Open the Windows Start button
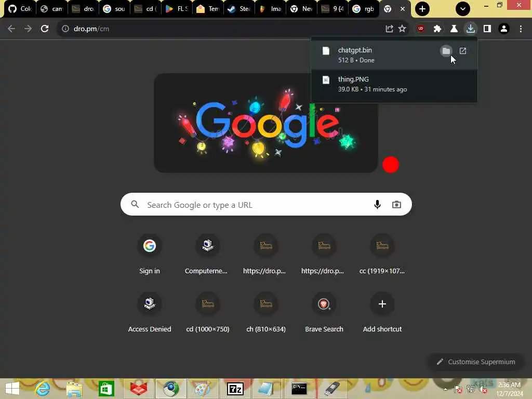The height and width of the screenshot is (399, 532). click(12, 389)
